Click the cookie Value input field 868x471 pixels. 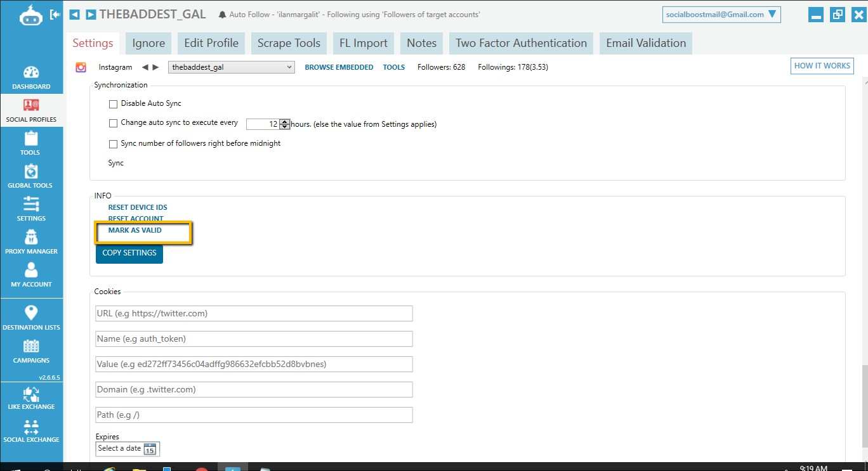point(254,364)
